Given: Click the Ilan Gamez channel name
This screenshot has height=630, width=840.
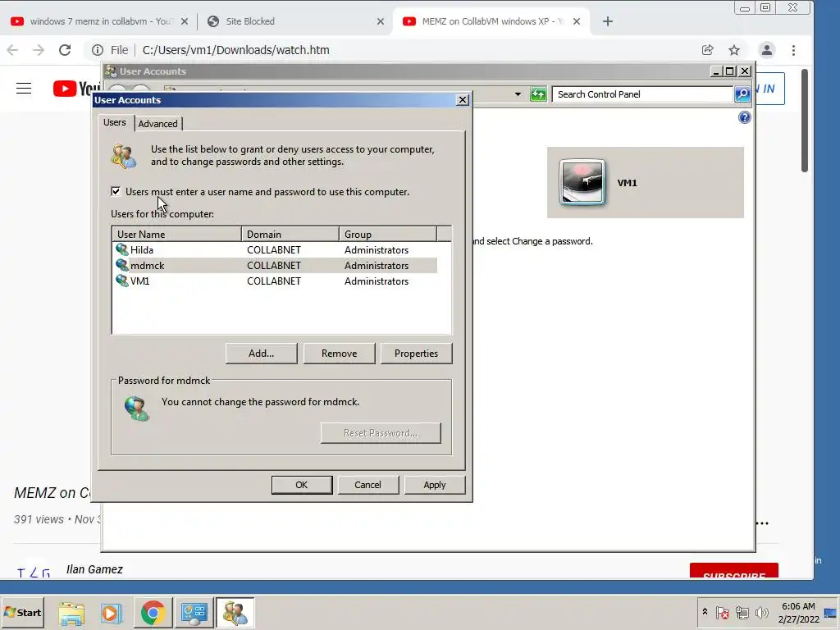Looking at the screenshot, I should click(94, 569).
